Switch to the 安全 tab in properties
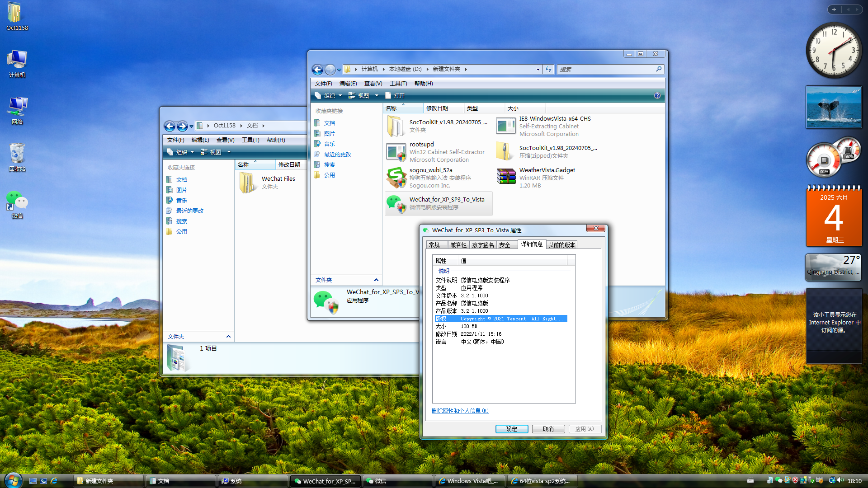This screenshot has width=868, height=488. (x=507, y=245)
